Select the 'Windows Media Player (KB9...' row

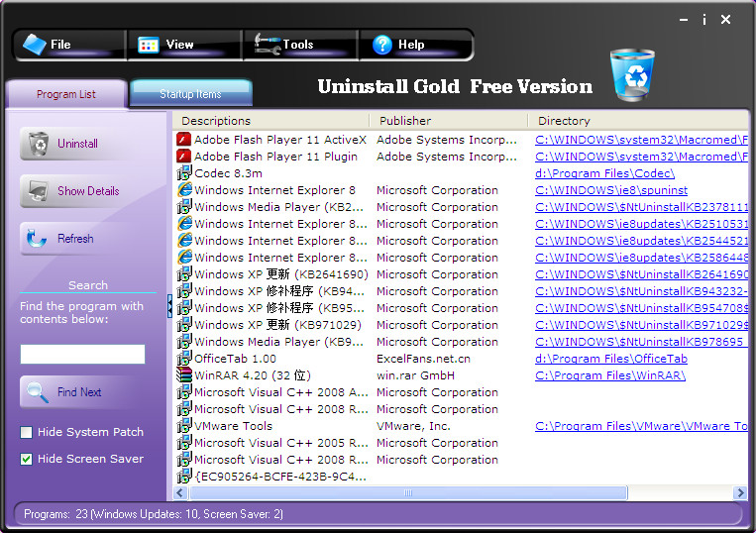[x=461, y=342]
